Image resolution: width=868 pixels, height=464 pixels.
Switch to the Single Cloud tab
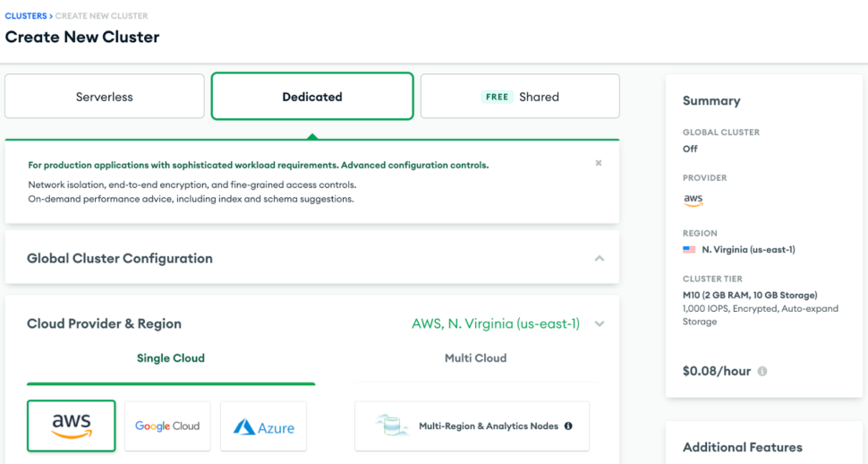click(x=171, y=358)
